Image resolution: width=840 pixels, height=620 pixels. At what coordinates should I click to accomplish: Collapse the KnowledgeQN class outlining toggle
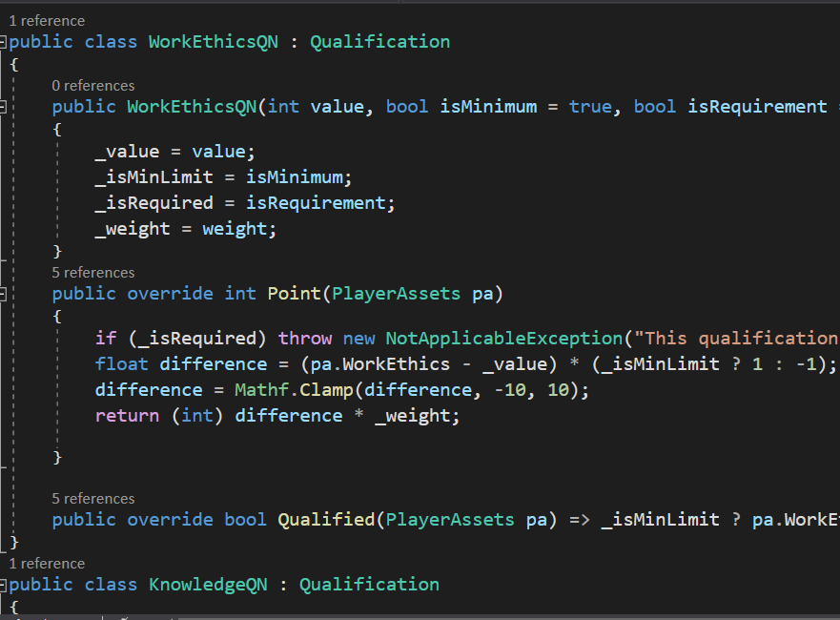3,585
